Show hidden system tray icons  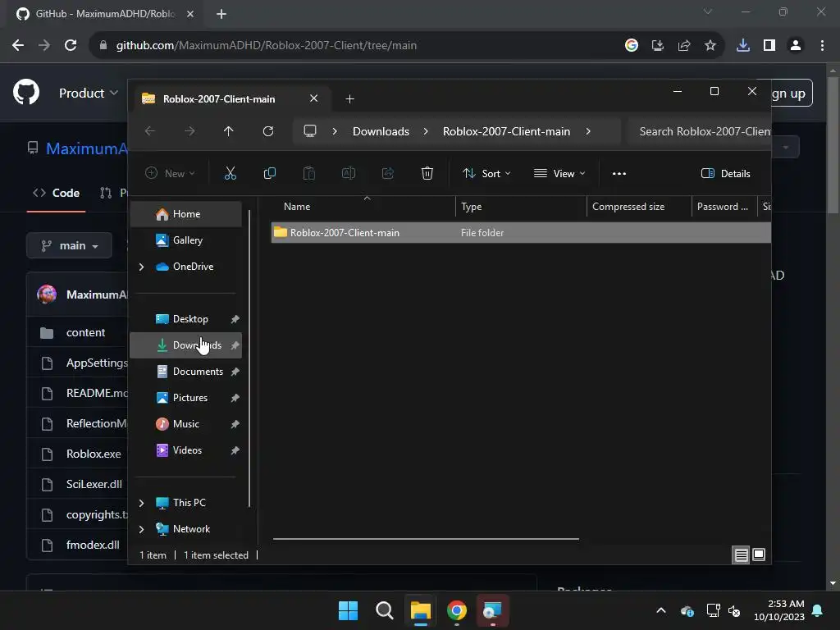(x=661, y=610)
